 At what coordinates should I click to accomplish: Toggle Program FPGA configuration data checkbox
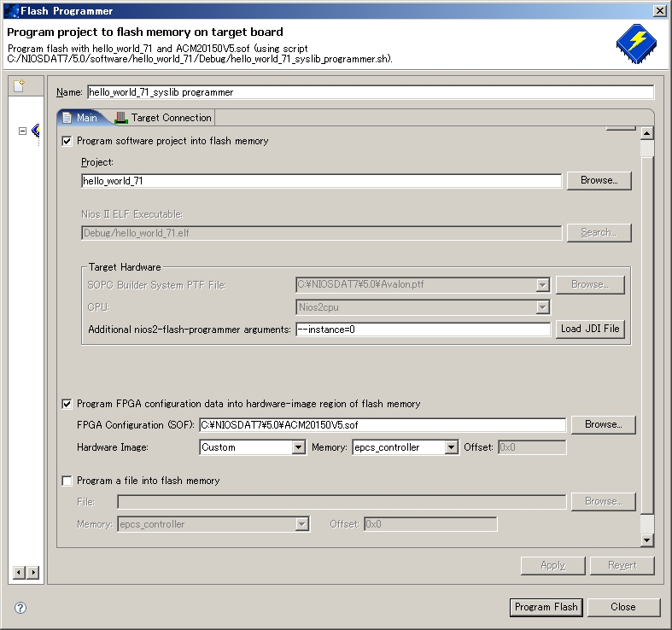[67, 404]
